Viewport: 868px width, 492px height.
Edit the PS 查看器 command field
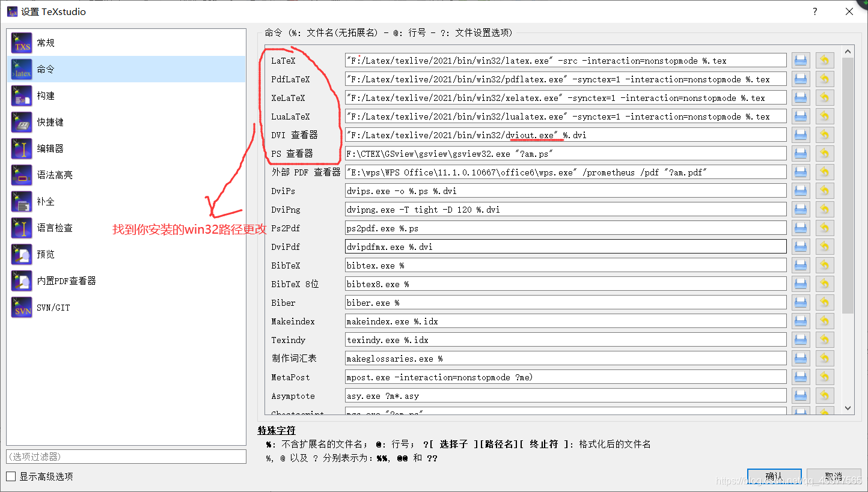(566, 153)
